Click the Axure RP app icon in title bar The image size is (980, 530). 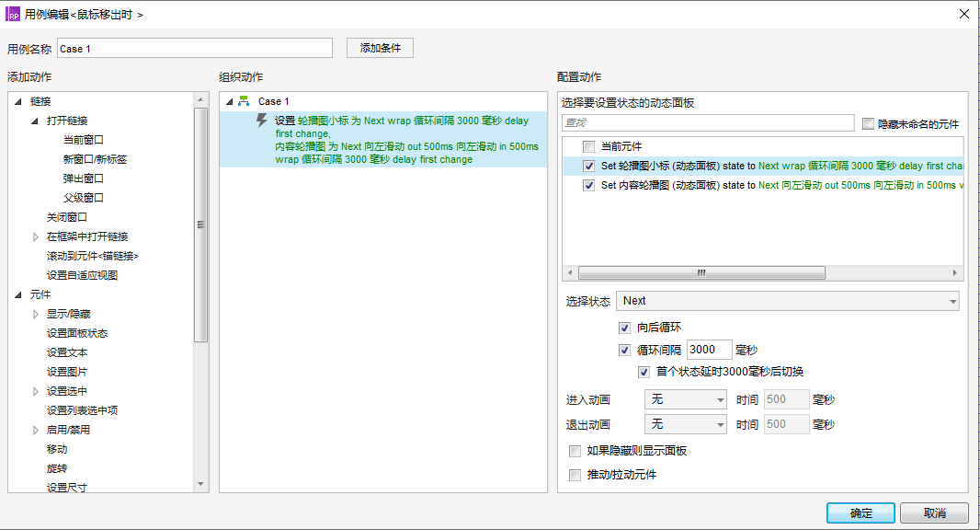[x=13, y=14]
